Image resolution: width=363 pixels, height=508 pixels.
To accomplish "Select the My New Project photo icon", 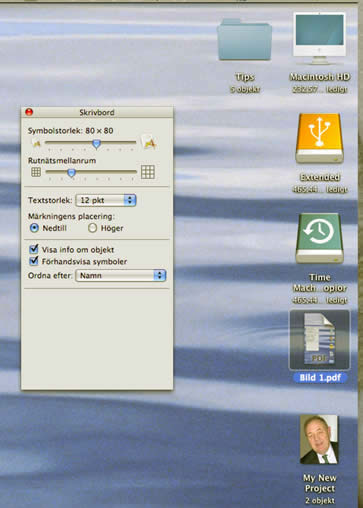I will click(319, 439).
